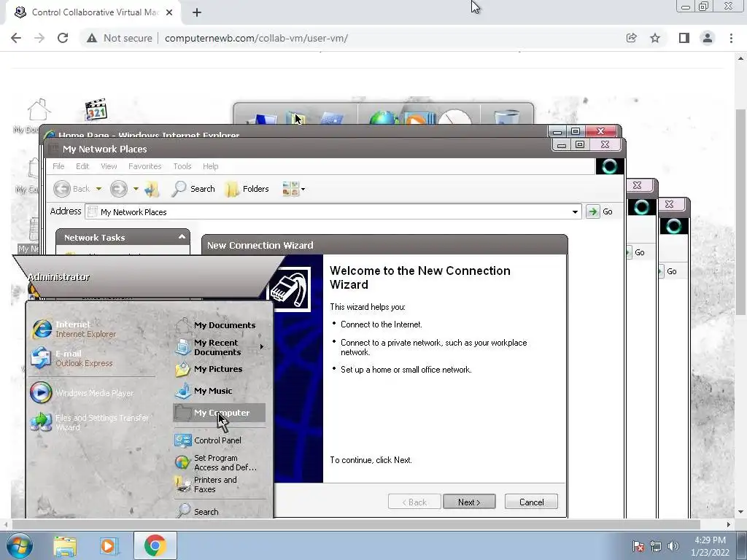Image resolution: width=747 pixels, height=560 pixels.
Task: Click the globe icon in the desktop dock
Action: point(384,117)
